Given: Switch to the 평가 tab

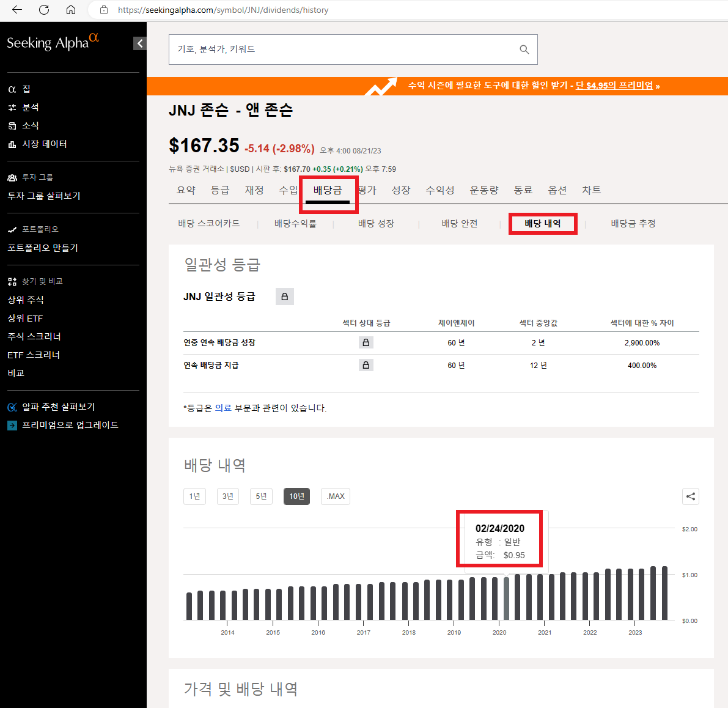Looking at the screenshot, I should (x=367, y=190).
